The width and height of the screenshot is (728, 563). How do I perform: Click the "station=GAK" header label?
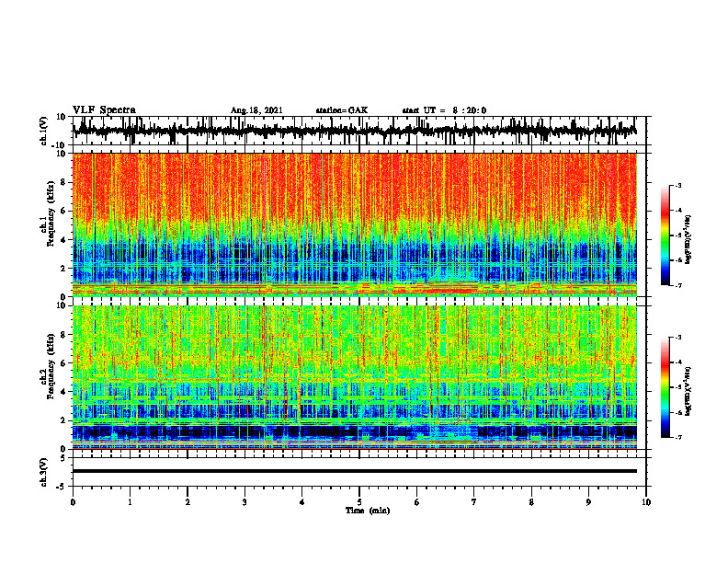(342, 110)
